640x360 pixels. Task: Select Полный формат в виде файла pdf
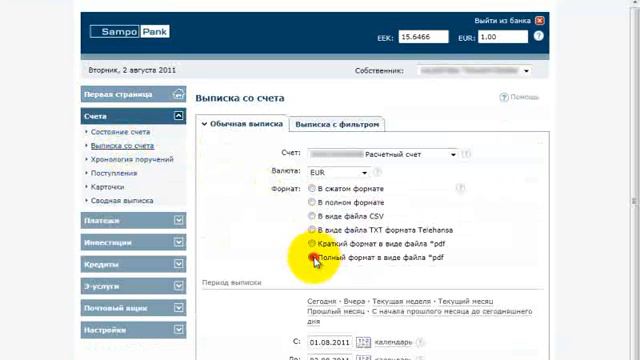313,257
